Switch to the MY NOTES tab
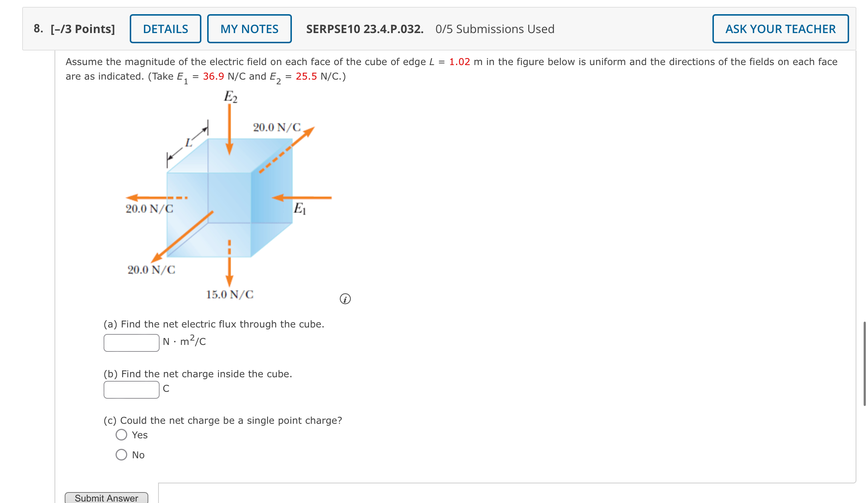The image size is (868, 503). [249, 29]
